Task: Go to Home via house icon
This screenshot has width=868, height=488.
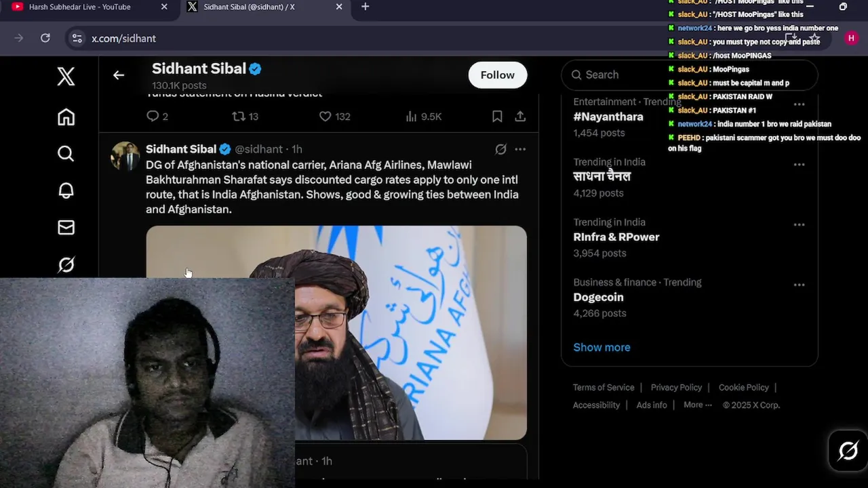Action: (66, 117)
